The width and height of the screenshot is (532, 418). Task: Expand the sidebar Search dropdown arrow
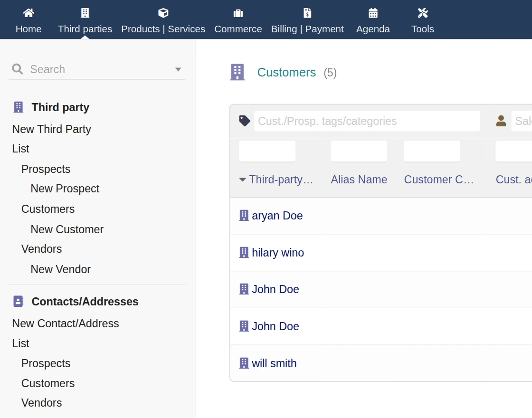click(x=178, y=69)
